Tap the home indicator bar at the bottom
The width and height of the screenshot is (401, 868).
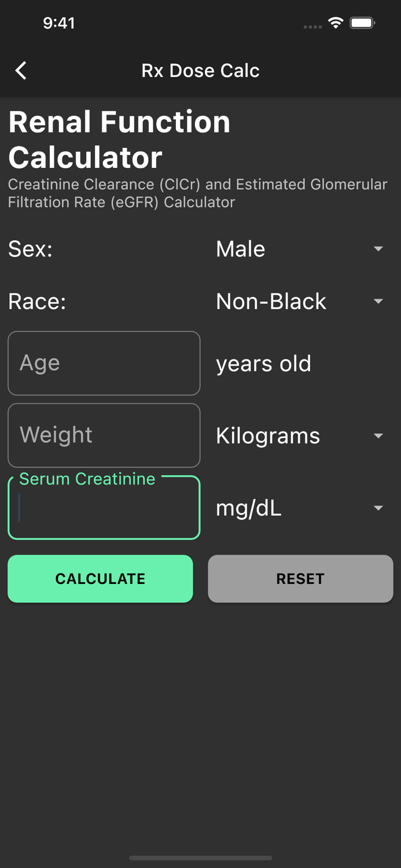[x=200, y=859]
